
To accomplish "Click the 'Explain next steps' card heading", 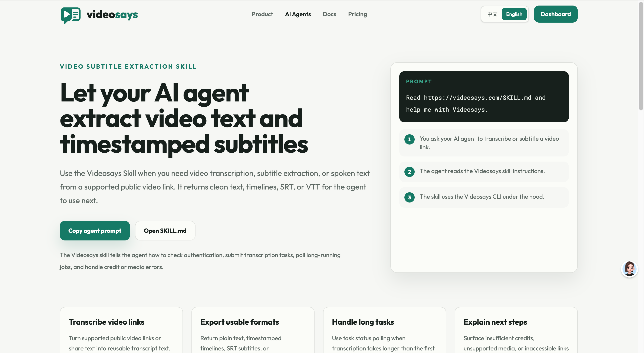I will tap(495, 322).
